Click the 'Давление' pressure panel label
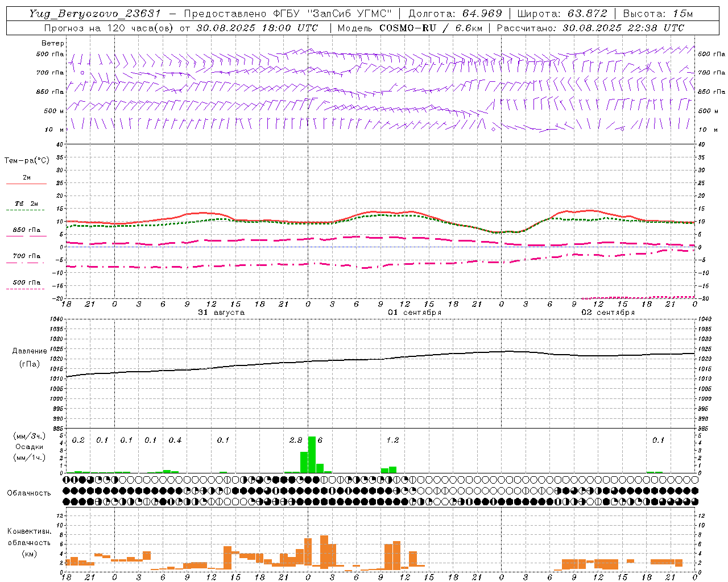This screenshot has height=582, width=728. click(x=30, y=351)
